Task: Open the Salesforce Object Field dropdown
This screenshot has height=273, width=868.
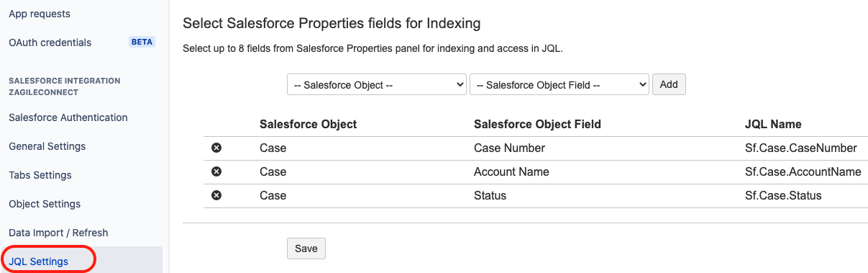Action: click(x=559, y=84)
